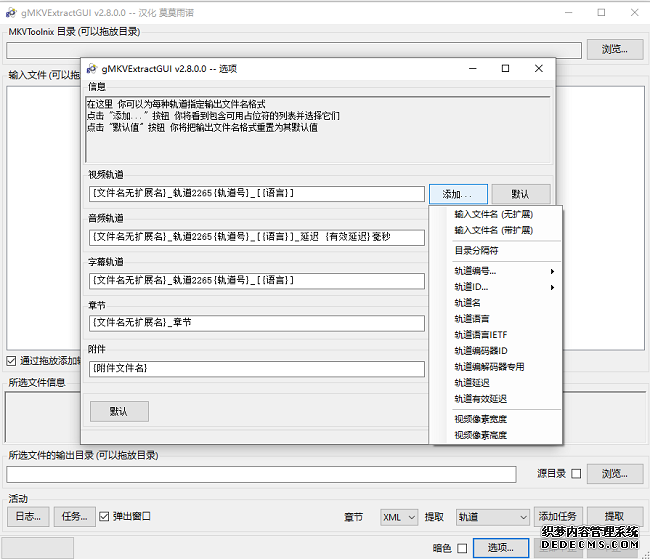Open the 日志... log window
Viewport: 650px width, 559px height.
(27, 517)
